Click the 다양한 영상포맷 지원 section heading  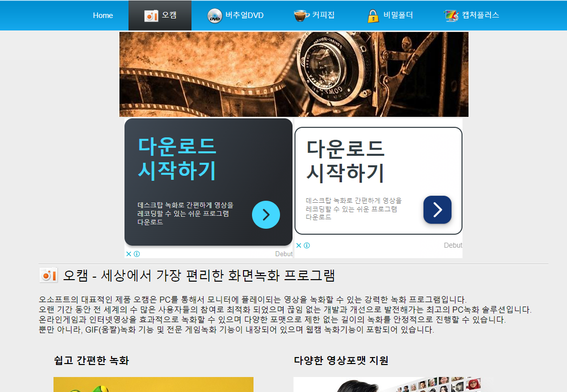point(341,361)
